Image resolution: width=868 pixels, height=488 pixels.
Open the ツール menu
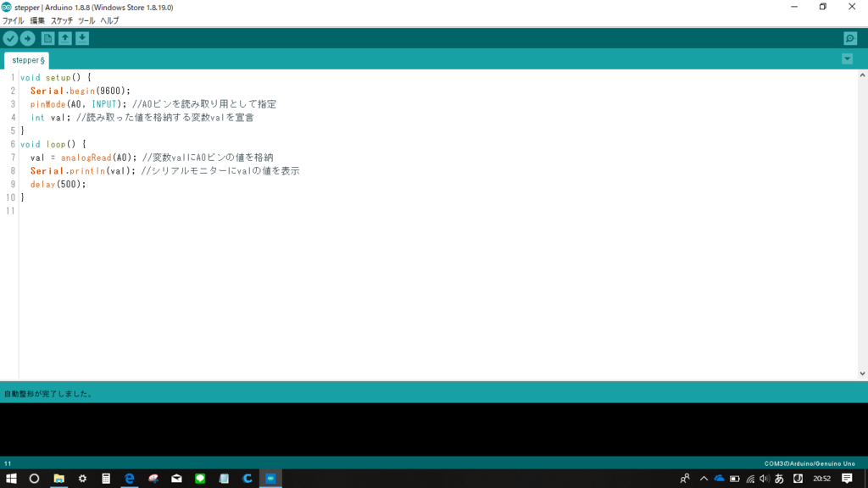point(86,20)
